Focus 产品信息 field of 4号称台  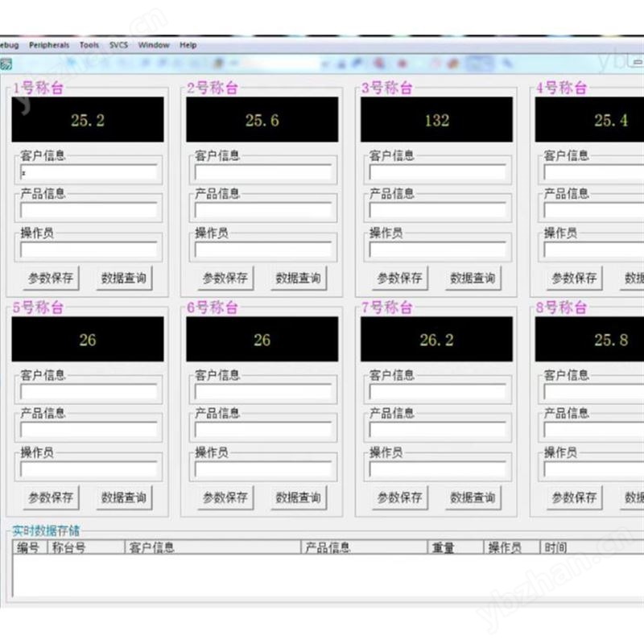click(x=594, y=210)
